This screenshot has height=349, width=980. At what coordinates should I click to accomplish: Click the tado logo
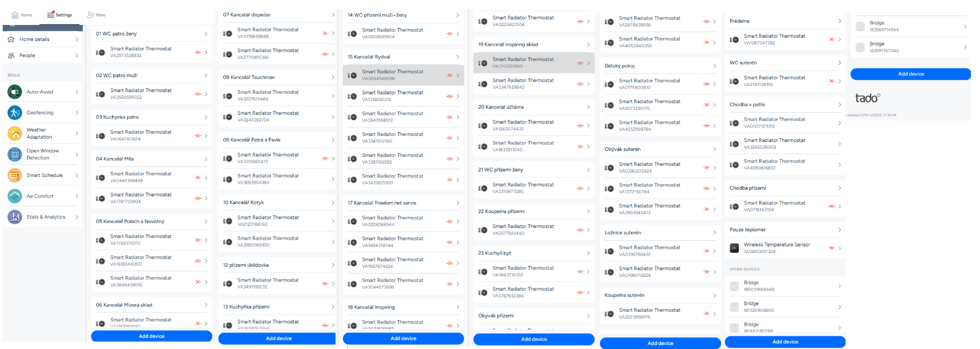pyautogui.click(x=867, y=98)
